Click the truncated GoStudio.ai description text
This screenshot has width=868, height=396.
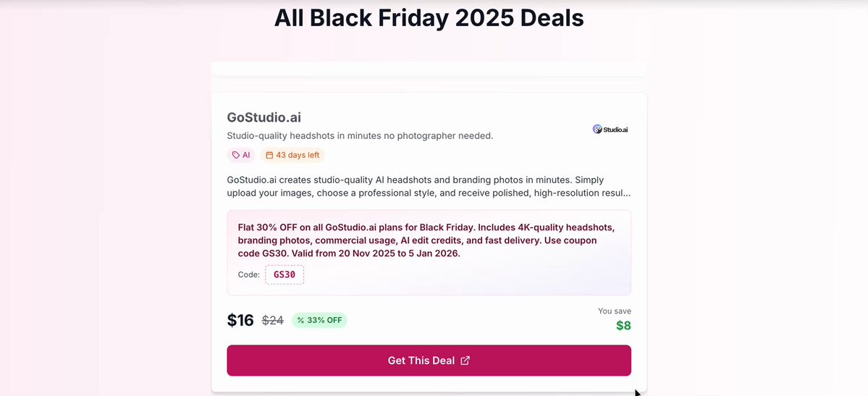[x=428, y=187]
